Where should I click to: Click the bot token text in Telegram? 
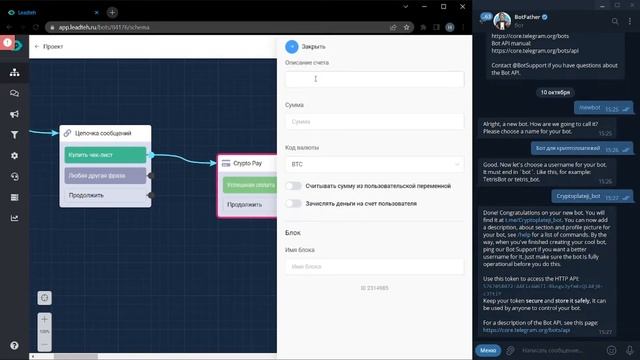(542, 290)
